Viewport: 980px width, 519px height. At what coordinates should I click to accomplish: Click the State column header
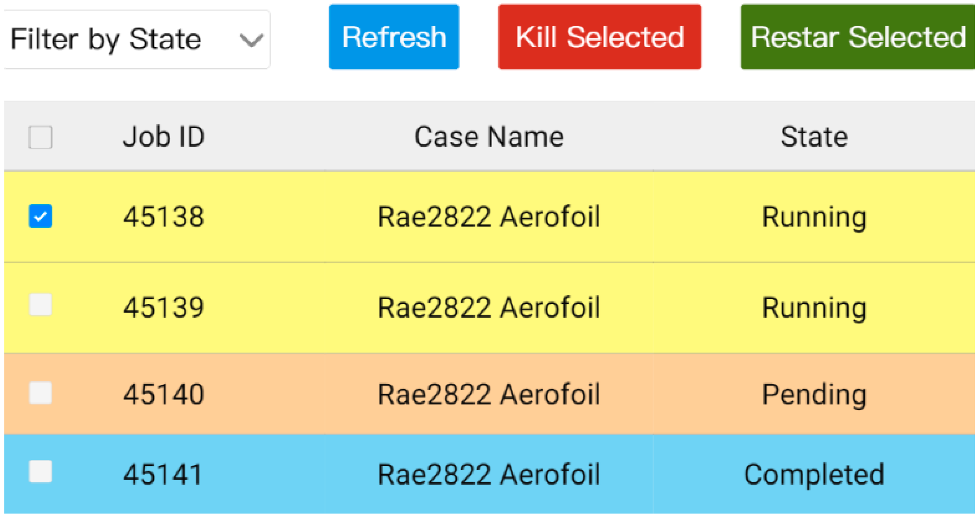click(x=814, y=137)
